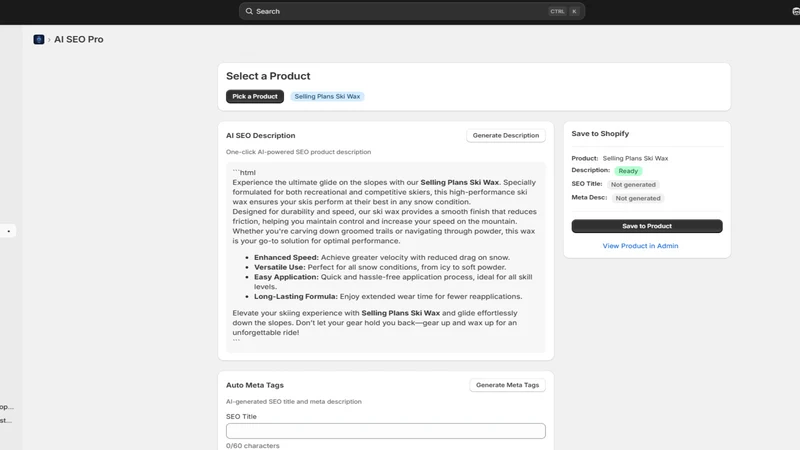This screenshot has height=450, width=800.
Task: Click Generate Meta Tags button
Action: point(507,385)
